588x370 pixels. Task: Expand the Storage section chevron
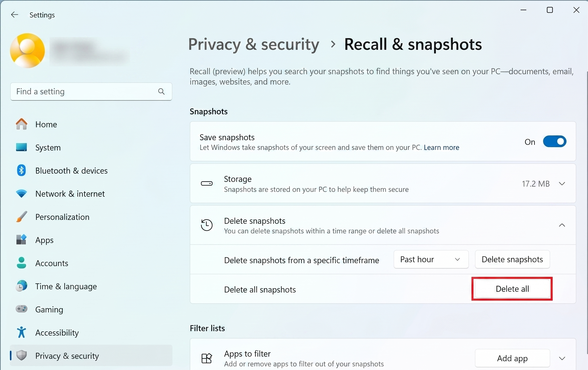pyautogui.click(x=562, y=184)
